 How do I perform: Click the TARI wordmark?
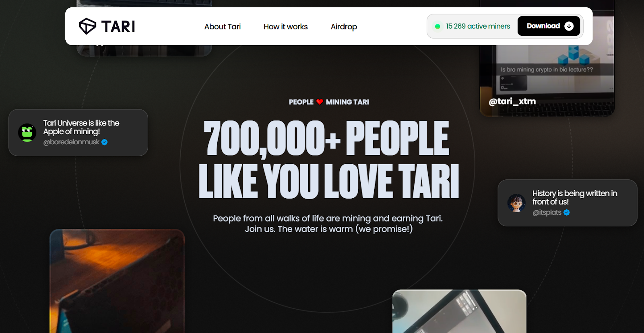[118, 27]
